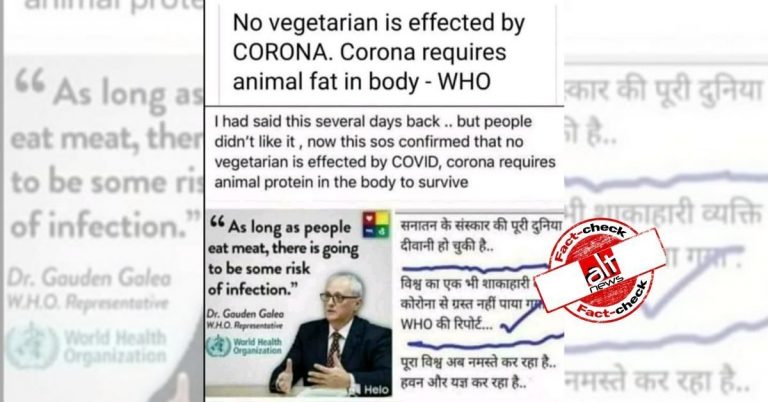Image resolution: width=768 pixels, height=402 pixels.
Task: Click the blue underline beneath 'दीवानी हो चुकी है'
Action: click(x=476, y=268)
